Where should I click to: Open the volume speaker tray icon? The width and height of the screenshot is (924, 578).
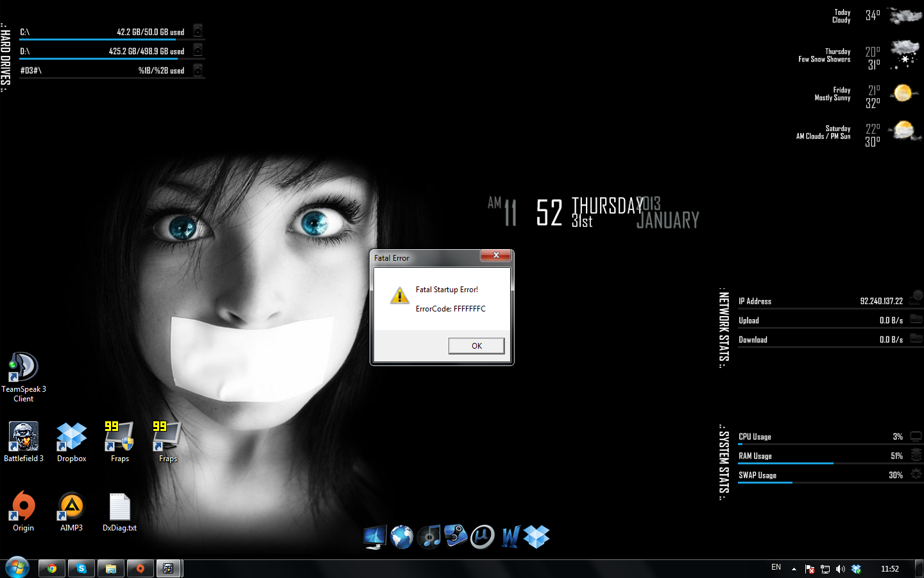coord(841,569)
